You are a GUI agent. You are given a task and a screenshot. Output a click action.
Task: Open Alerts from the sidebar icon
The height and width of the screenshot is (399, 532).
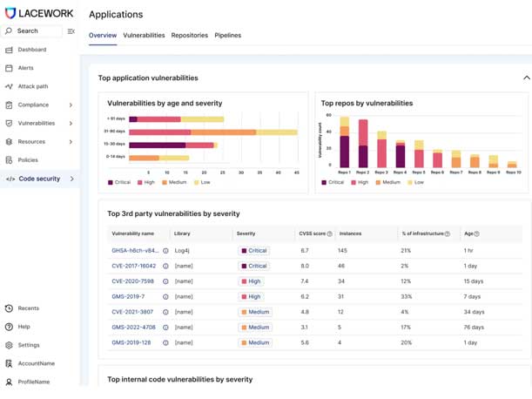pos(10,68)
